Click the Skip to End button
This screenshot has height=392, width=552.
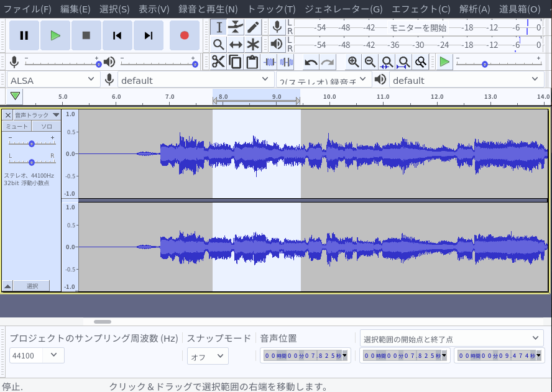pos(149,35)
